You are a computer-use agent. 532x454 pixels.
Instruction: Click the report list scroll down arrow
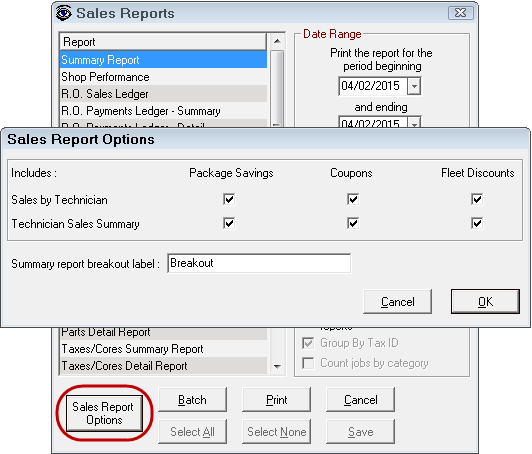[277, 366]
